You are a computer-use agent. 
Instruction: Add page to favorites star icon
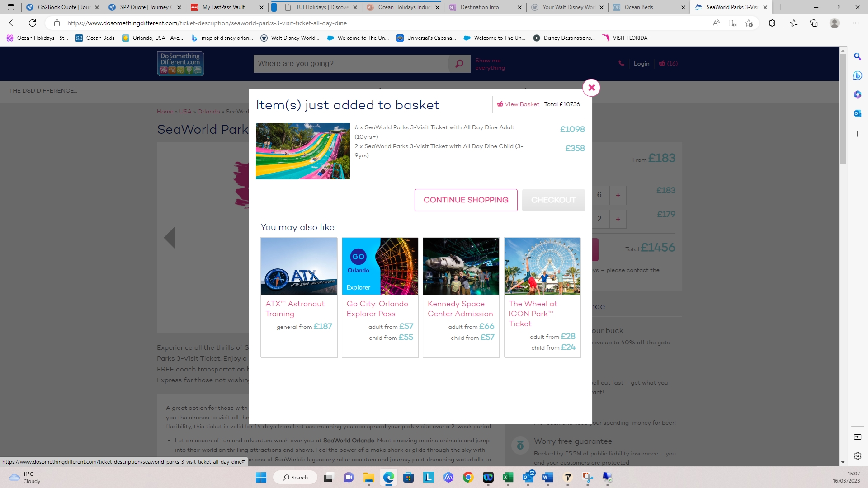tap(749, 23)
